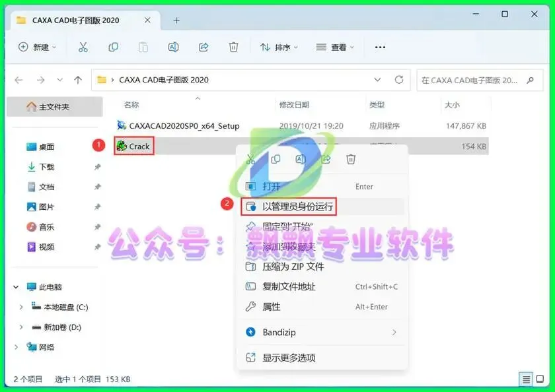555x392 pixels.
Task: Select 此电脑 in the navigation pane
Action: (50, 287)
